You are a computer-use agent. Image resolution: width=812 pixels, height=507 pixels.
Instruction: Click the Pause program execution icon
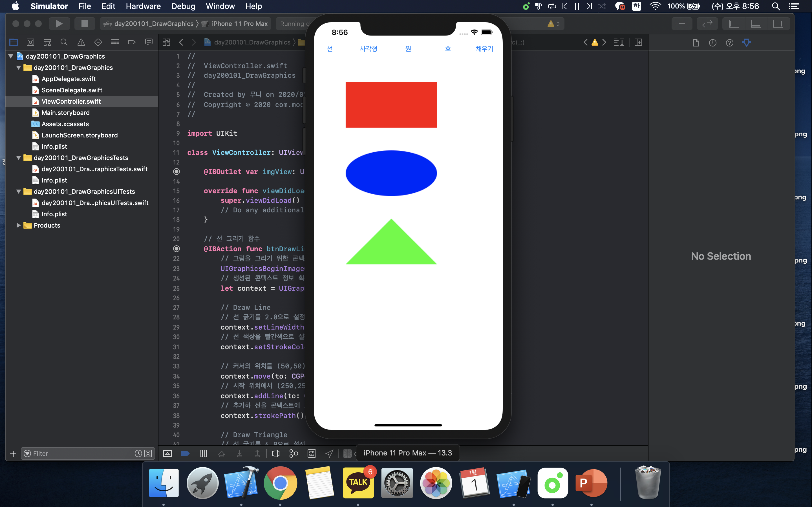(x=203, y=453)
